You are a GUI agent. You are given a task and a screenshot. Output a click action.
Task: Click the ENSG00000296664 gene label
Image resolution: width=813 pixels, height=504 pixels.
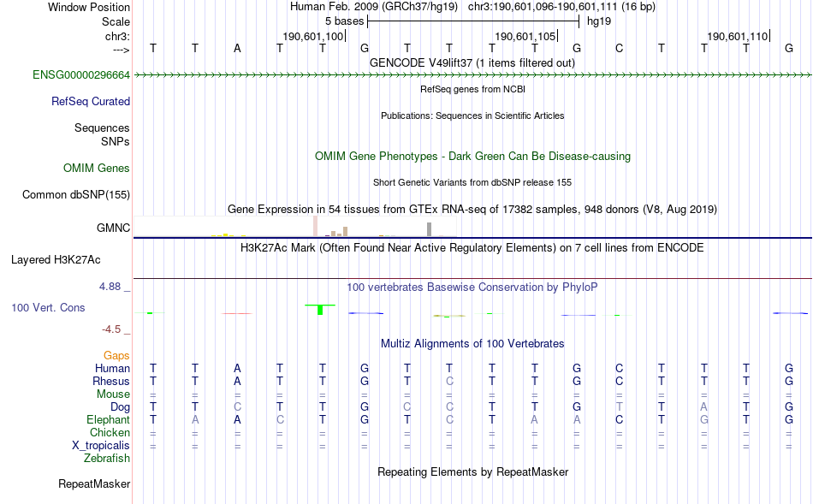click(x=81, y=75)
